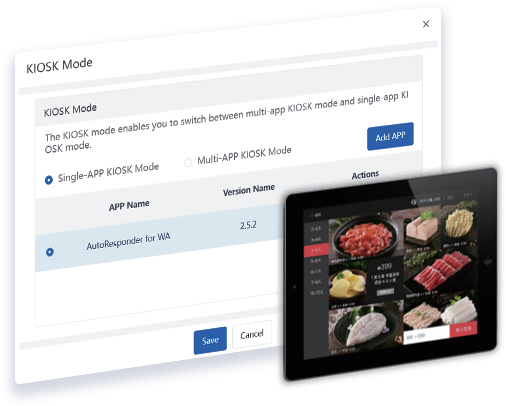Click the Actions column header
506x406 pixels.
365,175
